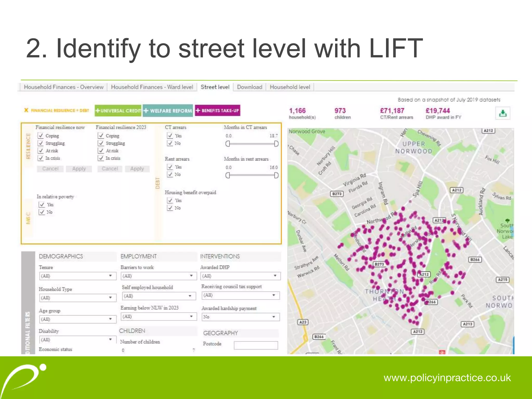Screen dimensions: 532x399
Task: Toggle In crisis under Financial resilience now
Action: 41,158
